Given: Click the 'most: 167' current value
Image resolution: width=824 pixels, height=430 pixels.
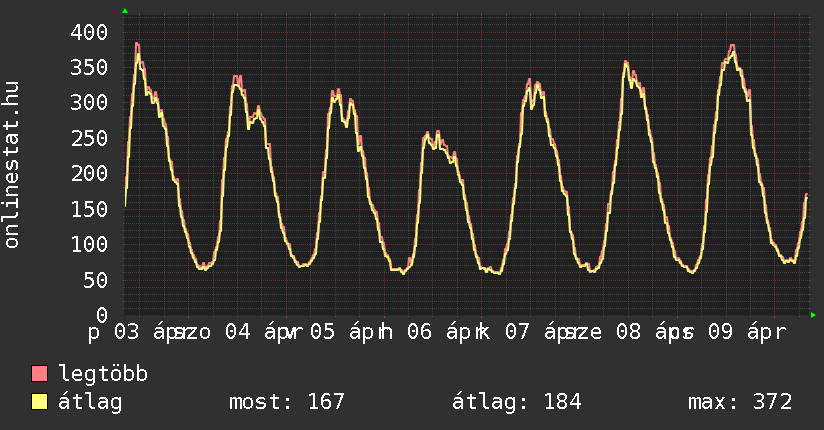Looking at the screenshot, I should click(286, 402).
